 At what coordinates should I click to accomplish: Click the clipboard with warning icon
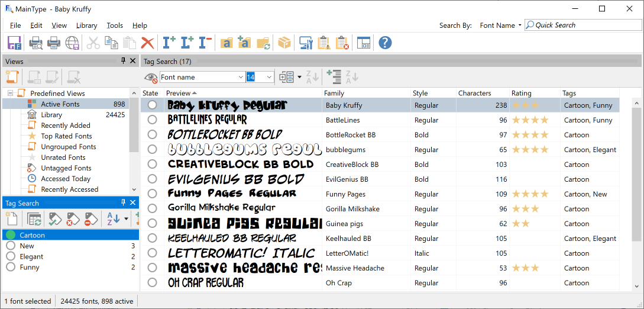(324, 43)
